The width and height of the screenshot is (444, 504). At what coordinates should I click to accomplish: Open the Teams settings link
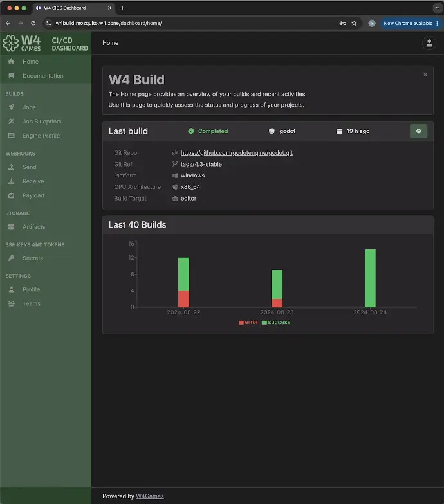point(31,303)
